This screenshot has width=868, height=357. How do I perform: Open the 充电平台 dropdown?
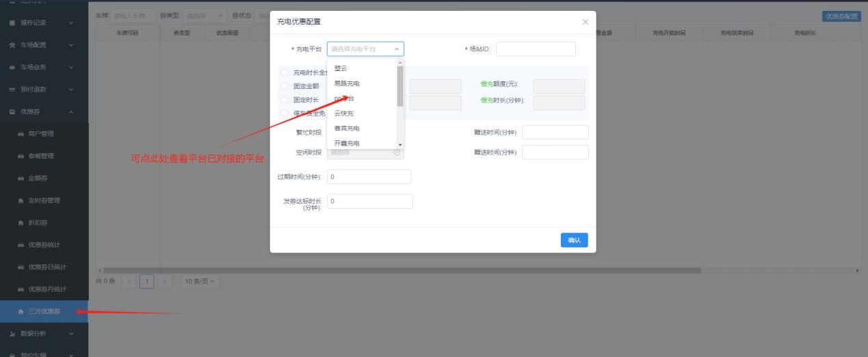tap(365, 49)
